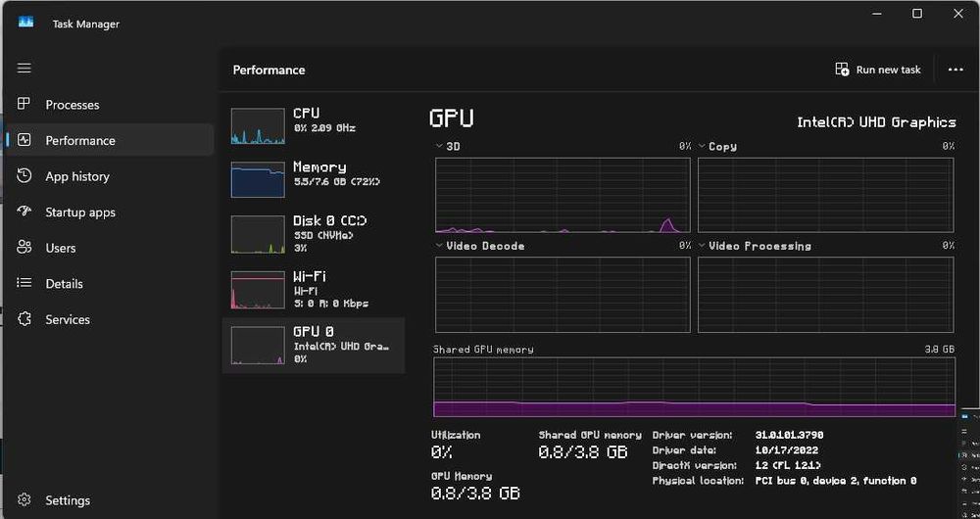Open Video Processing engine dropdown
The width and height of the screenshot is (980, 519).
pos(702,246)
